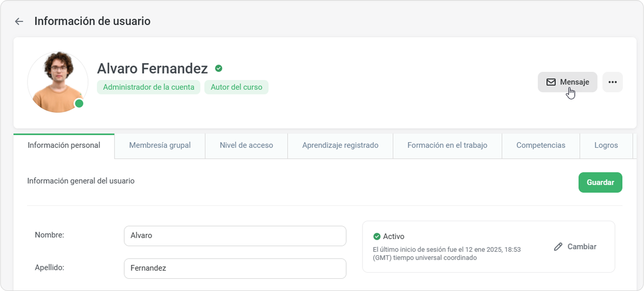Open the three-dot more options menu
Viewport: 644px width, 291px height.
612,82
